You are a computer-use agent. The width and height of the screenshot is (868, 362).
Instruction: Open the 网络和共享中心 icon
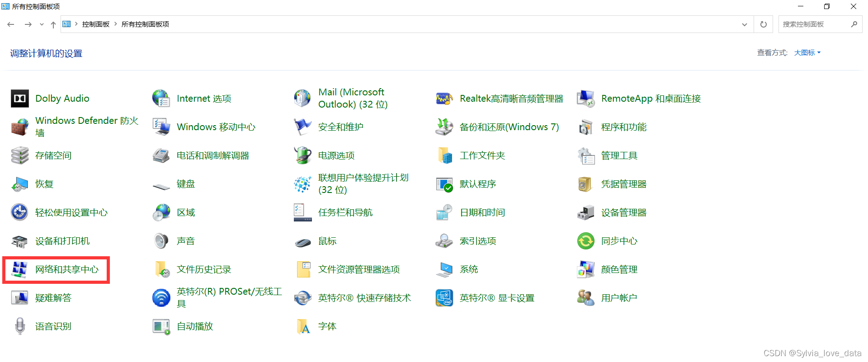click(20, 269)
